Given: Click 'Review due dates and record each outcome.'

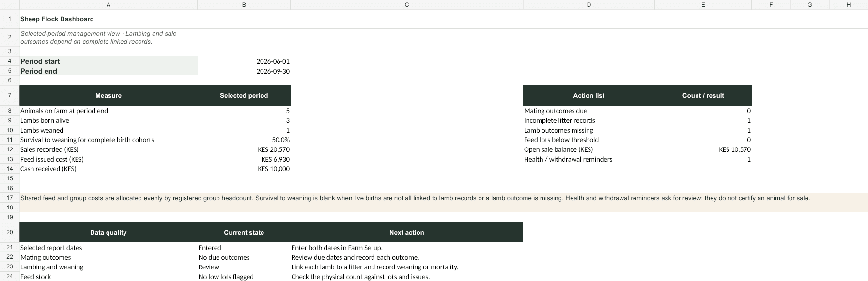Looking at the screenshot, I should tap(407, 257).
